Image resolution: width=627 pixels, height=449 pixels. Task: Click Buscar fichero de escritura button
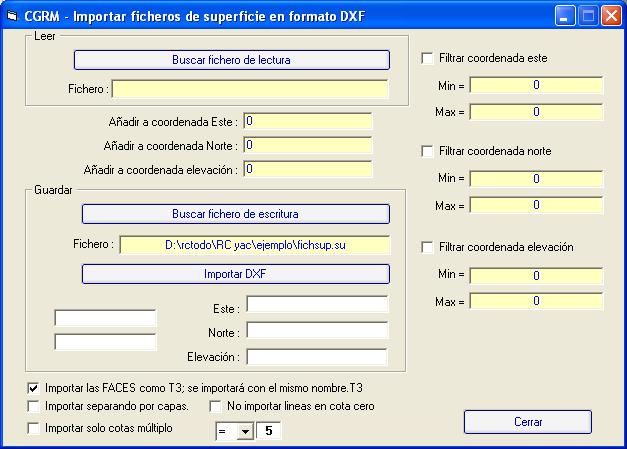tap(236, 214)
